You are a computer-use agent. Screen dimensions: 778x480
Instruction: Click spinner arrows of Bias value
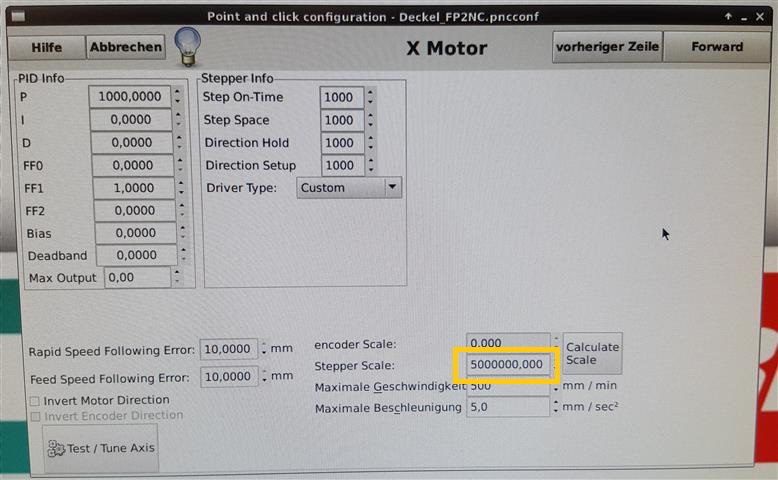click(183, 232)
